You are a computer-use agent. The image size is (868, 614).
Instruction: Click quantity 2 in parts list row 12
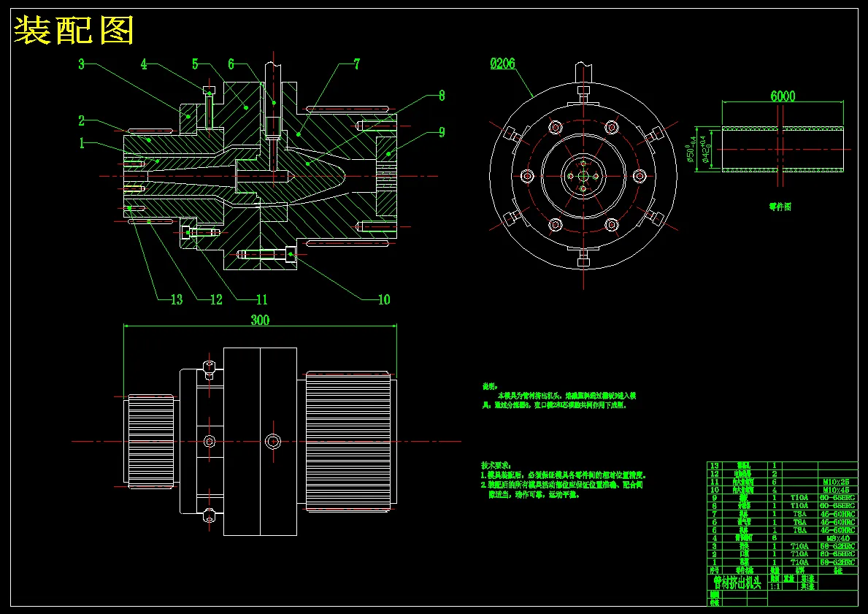coord(775,474)
